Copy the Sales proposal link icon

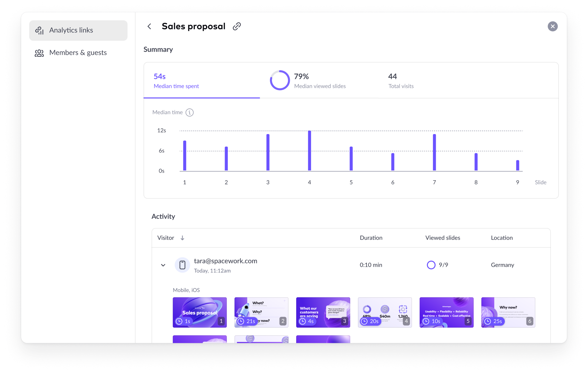(237, 26)
